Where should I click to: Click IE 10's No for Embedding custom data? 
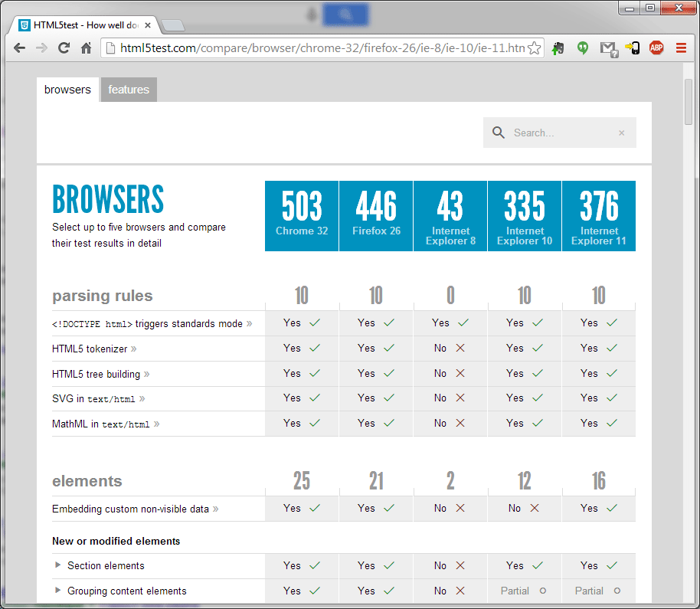[524, 508]
